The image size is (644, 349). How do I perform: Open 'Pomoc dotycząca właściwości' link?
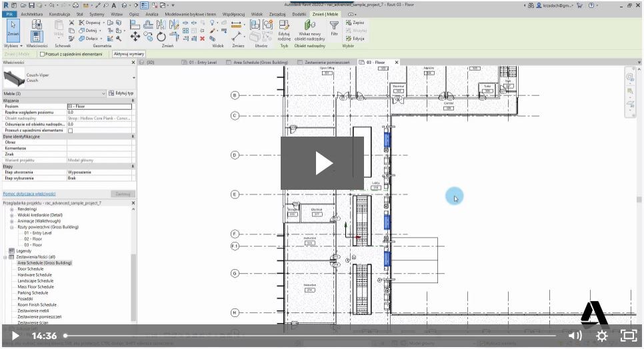coord(29,194)
